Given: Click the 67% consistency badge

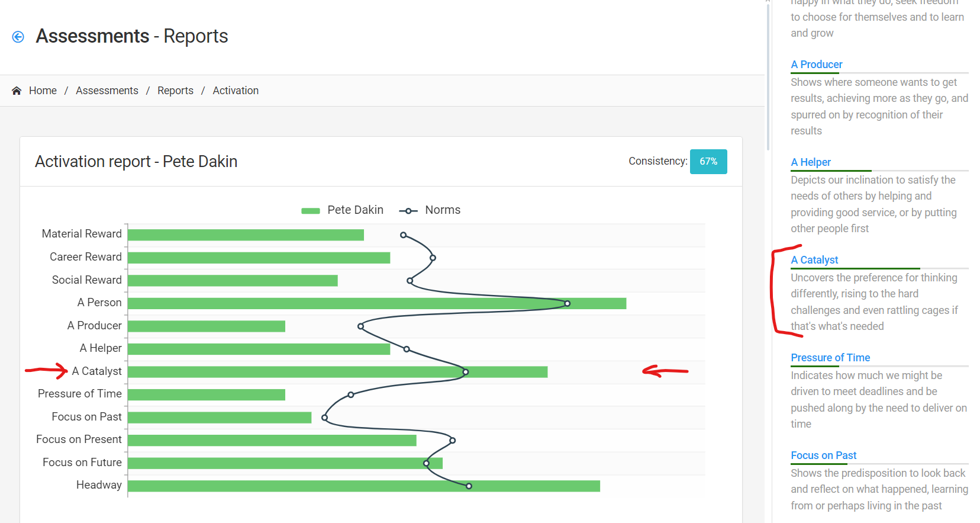Looking at the screenshot, I should click(708, 162).
